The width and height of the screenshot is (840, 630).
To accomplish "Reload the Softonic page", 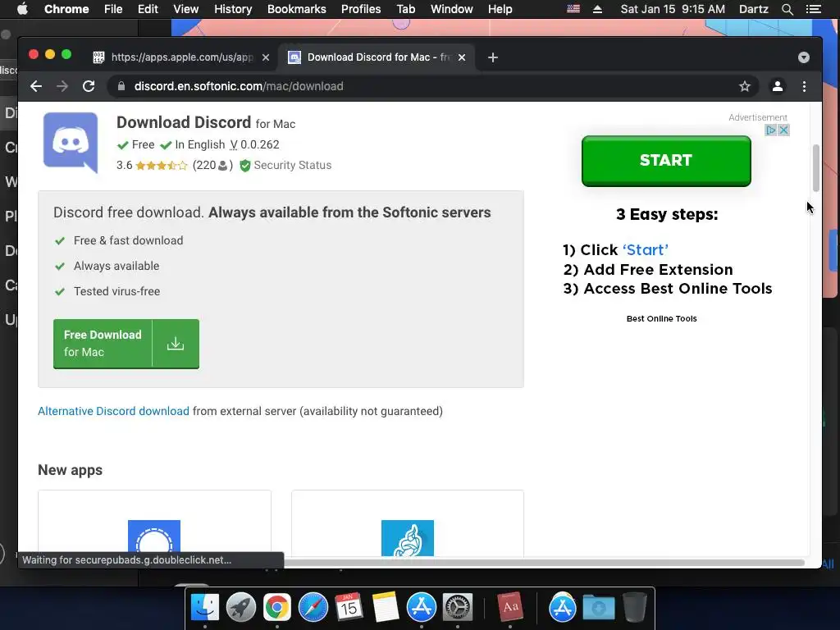I will click(x=89, y=86).
